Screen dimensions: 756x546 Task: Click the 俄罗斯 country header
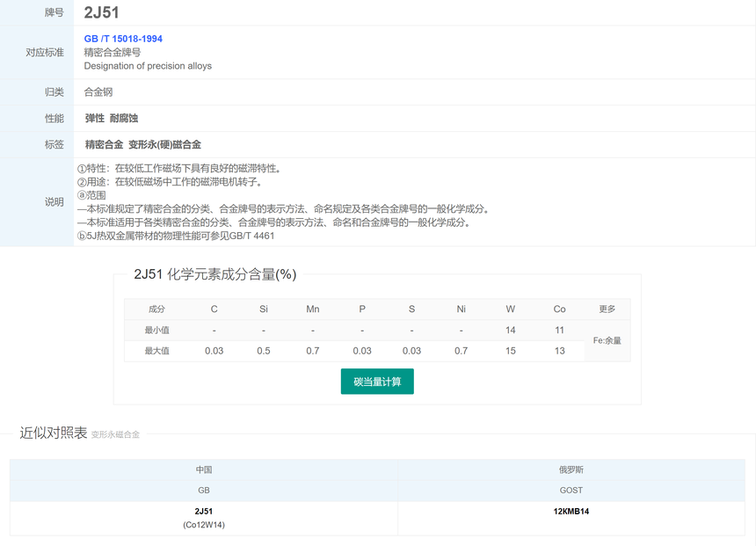click(571, 470)
